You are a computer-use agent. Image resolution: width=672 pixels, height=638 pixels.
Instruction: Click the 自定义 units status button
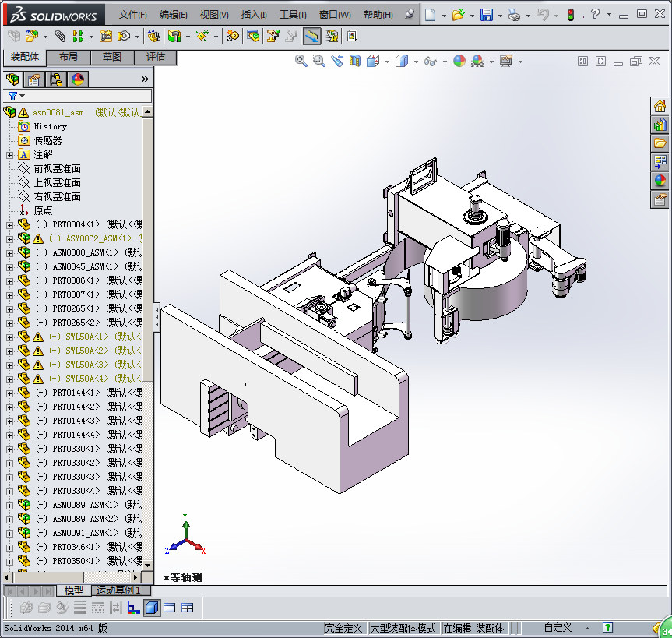point(558,628)
